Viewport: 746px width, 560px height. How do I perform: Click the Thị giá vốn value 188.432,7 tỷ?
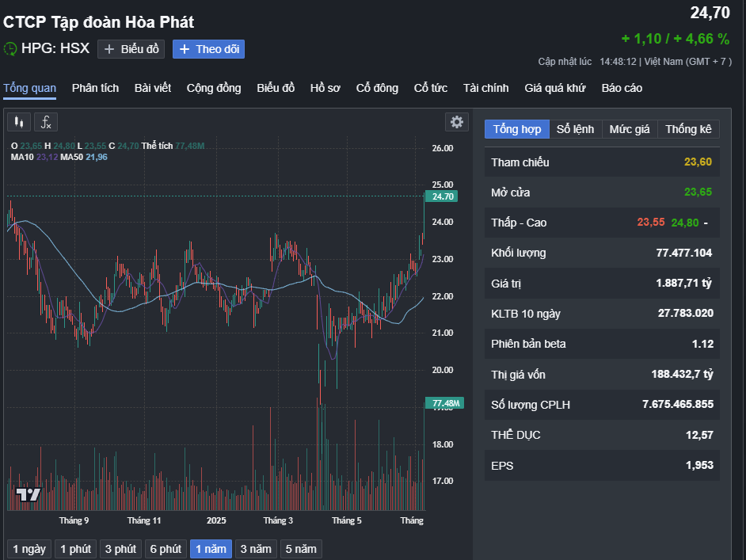point(682,374)
